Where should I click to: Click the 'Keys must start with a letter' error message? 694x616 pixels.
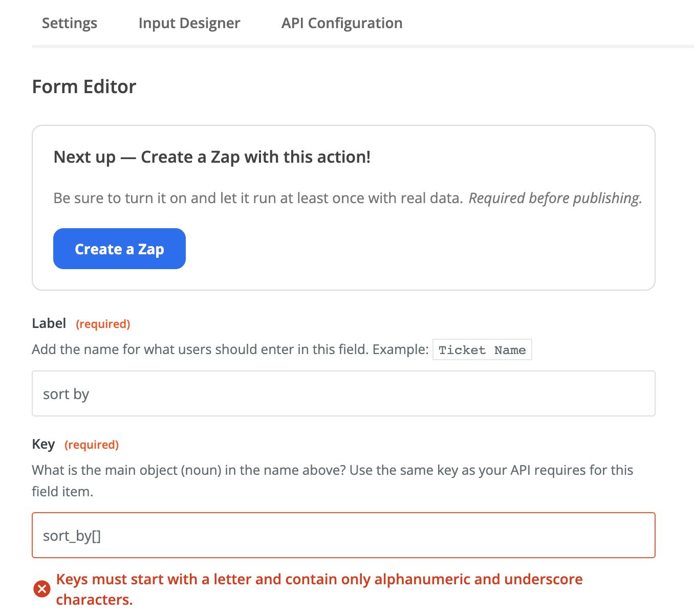319,589
